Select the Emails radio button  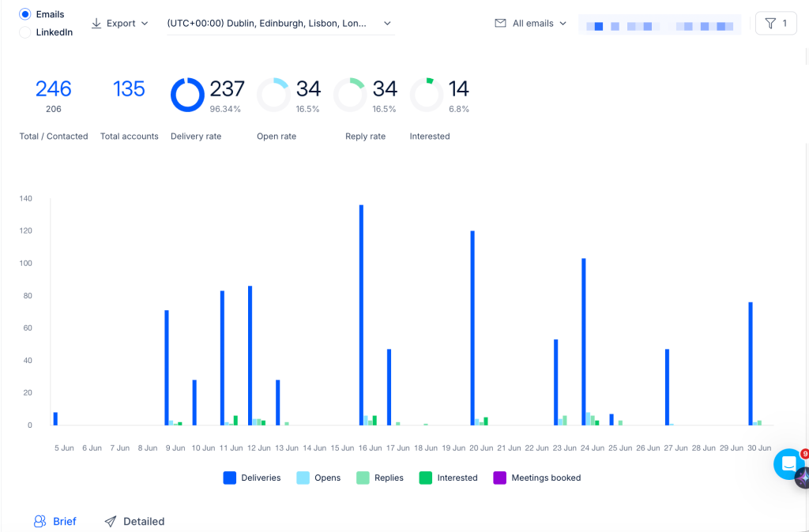(24, 14)
